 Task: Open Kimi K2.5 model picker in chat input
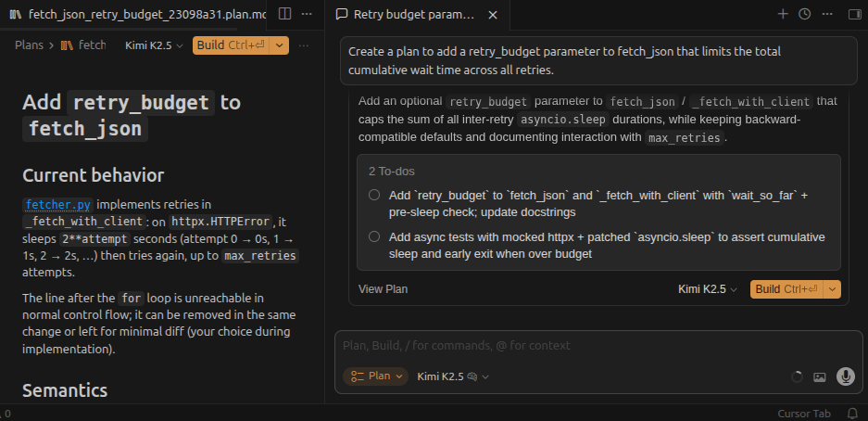click(x=453, y=376)
